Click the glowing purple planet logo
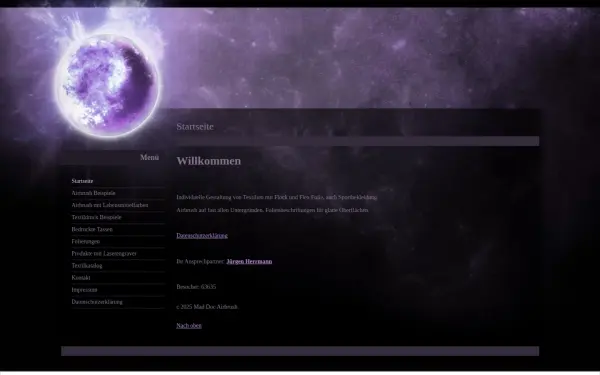The height and width of the screenshot is (375, 600). (x=108, y=86)
